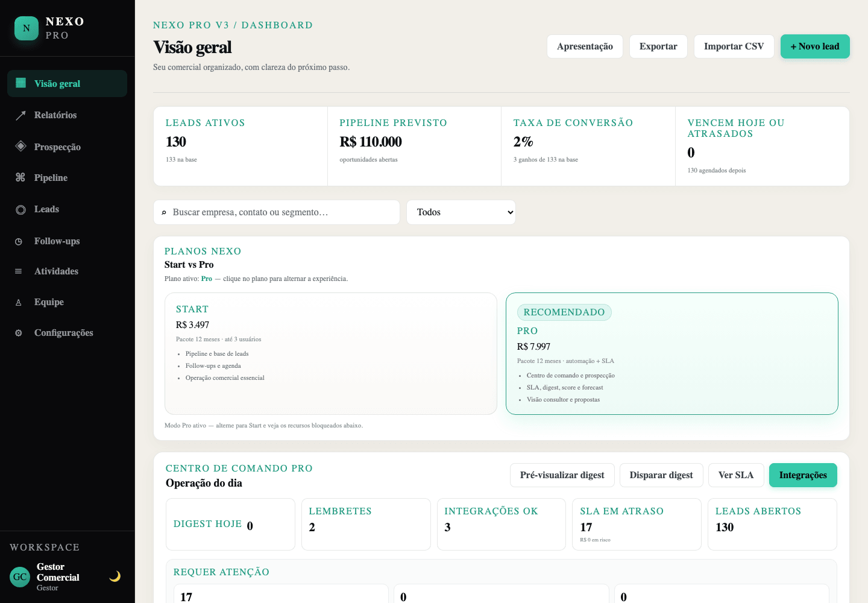Viewport: 868px width, 603px height.
Task: Click the Pipeline previsto value R$ 110.000
Action: pos(371,142)
